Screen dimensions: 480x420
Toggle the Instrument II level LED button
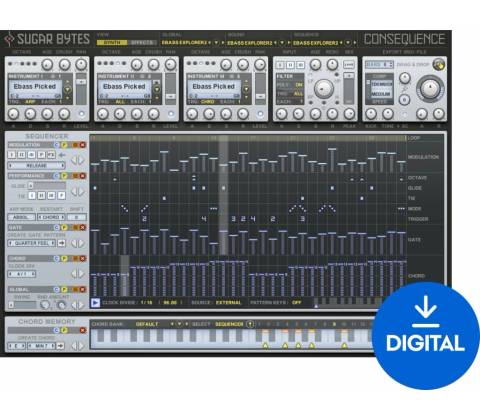click(171, 114)
